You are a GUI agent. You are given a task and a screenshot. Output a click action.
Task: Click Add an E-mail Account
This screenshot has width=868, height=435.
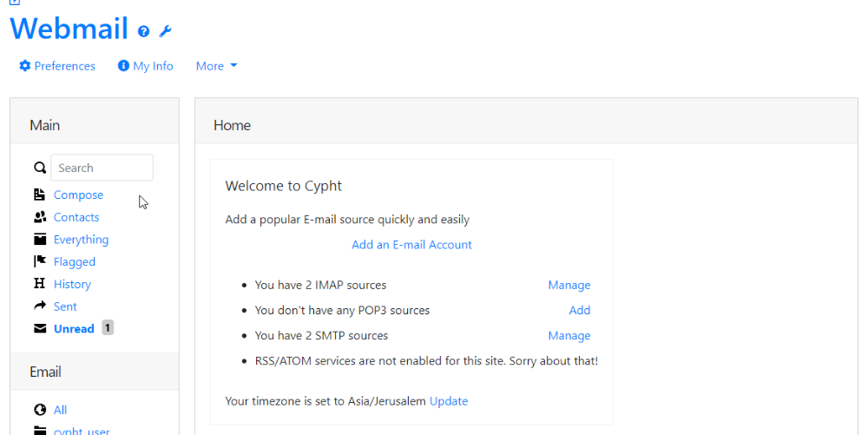point(411,245)
